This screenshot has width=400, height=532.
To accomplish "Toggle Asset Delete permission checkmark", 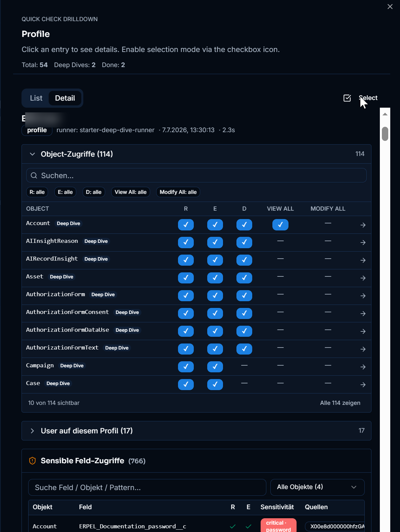I will point(244,278).
